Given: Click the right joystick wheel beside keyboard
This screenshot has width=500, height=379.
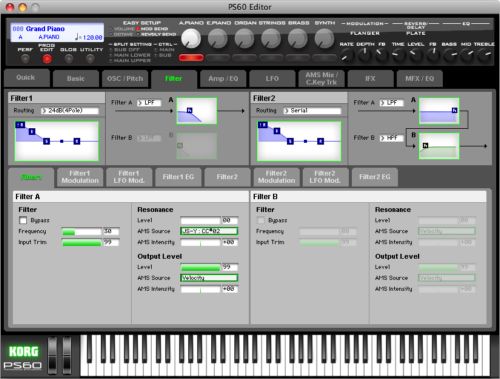Looking at the screenshot, I should coord(67,355).
